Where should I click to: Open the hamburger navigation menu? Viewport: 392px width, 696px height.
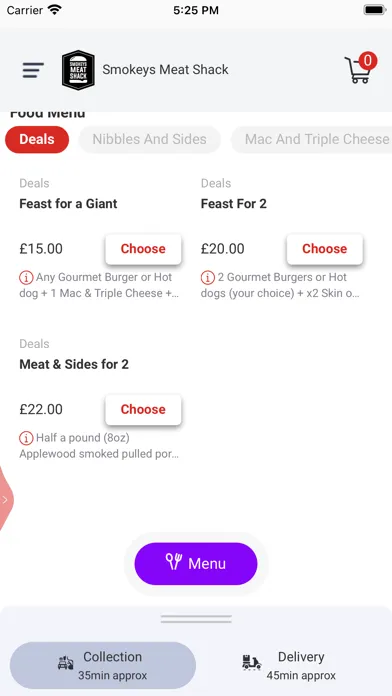coord(33,70)
